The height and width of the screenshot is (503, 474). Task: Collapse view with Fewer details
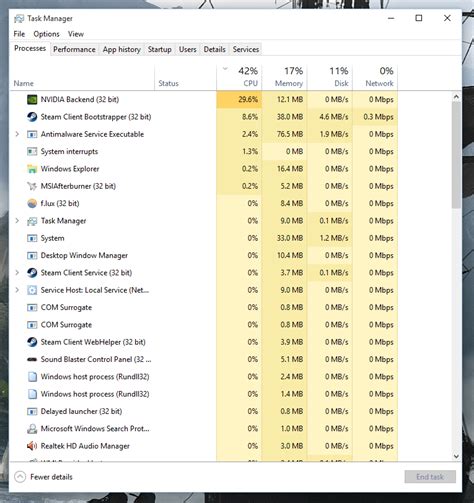pos(43,477)
